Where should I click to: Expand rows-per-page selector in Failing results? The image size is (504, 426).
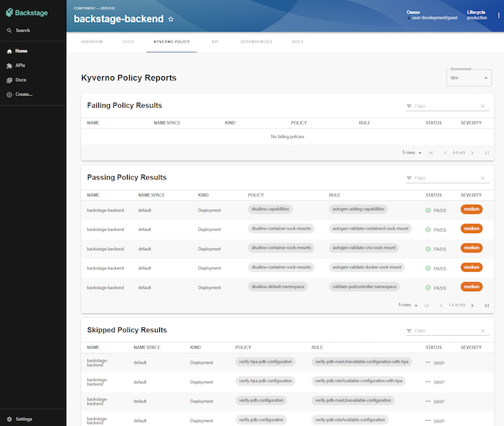click(411, 153)
